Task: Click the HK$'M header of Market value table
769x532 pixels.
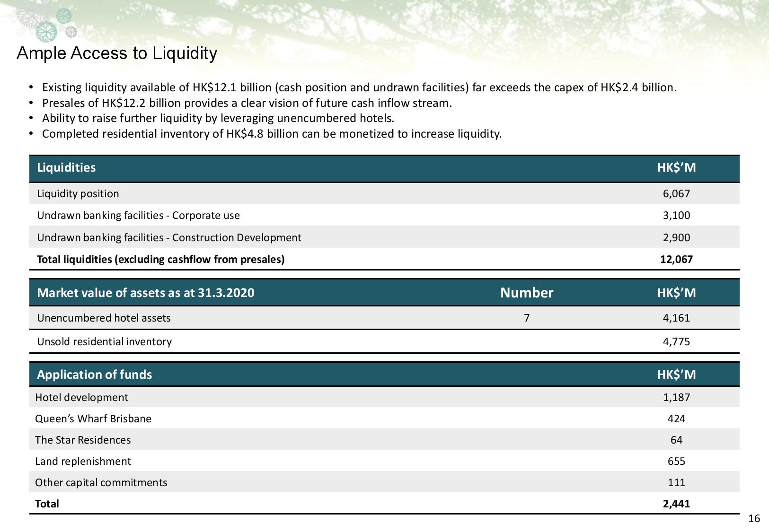Action: click(677, 293)
